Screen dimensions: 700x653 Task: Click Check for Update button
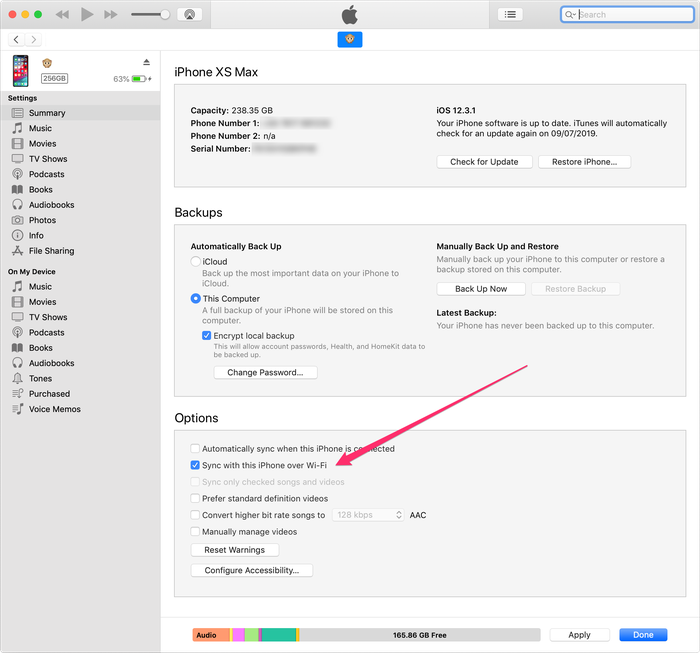tap(484, 162)
